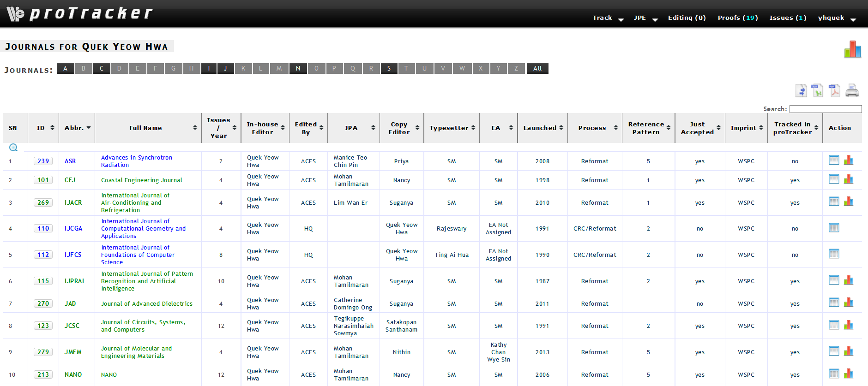
Task: Export the journal table as PDF
Action: [834, 91]
